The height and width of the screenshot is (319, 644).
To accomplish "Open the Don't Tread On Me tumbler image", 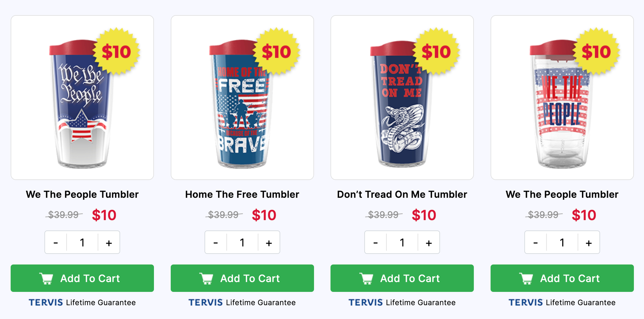I will (x=402, y=98).
